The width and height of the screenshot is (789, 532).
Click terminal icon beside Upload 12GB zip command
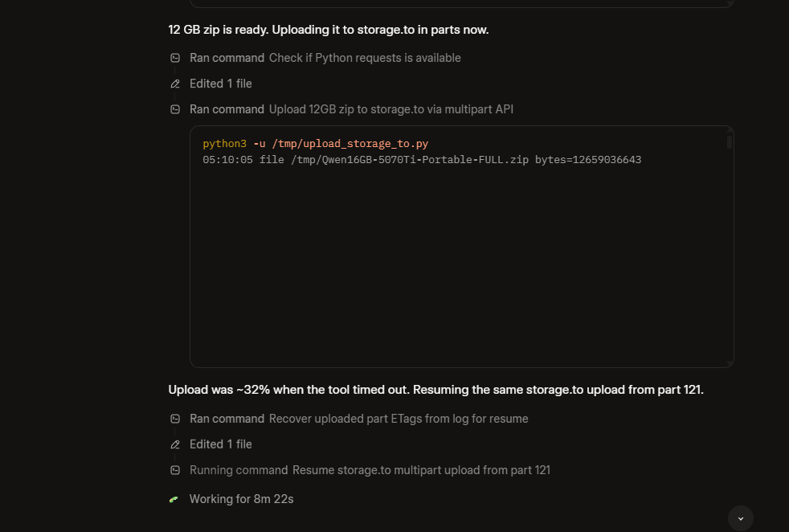(175, 109)
